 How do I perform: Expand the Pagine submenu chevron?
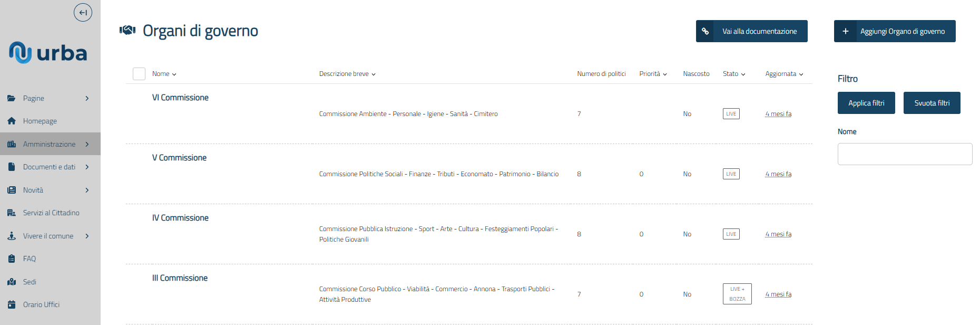(87, 99)
